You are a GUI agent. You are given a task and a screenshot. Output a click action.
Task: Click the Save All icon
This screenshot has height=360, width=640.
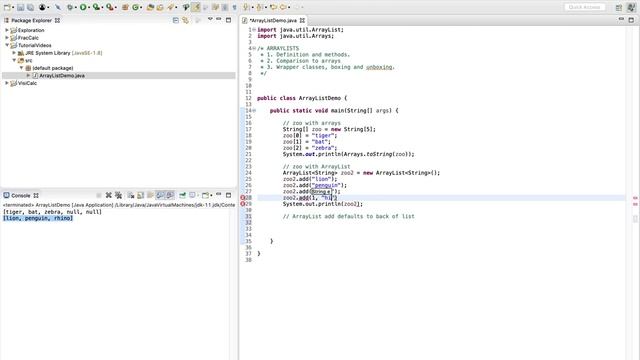point(30,7)
